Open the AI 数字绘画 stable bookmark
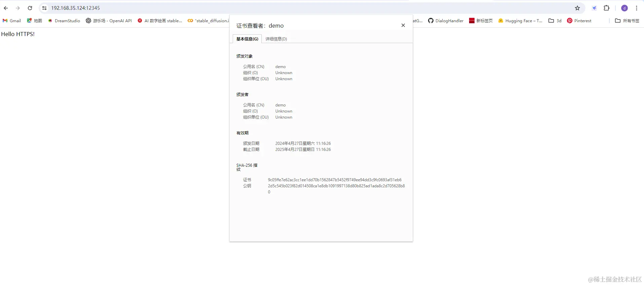 160,21
